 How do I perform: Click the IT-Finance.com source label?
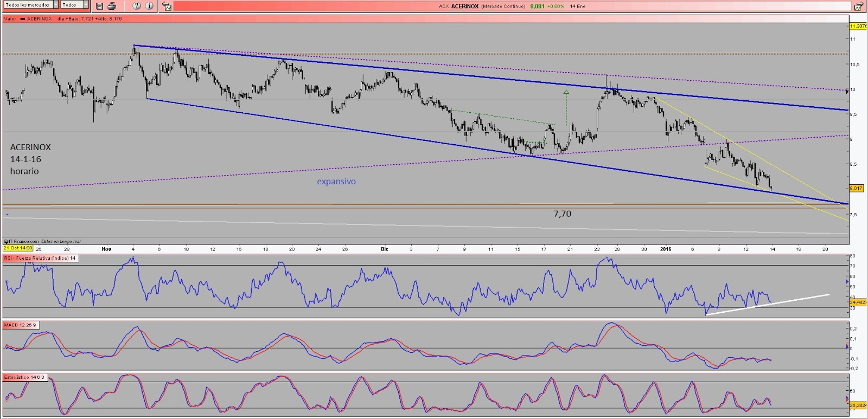[x=22, y=242]
